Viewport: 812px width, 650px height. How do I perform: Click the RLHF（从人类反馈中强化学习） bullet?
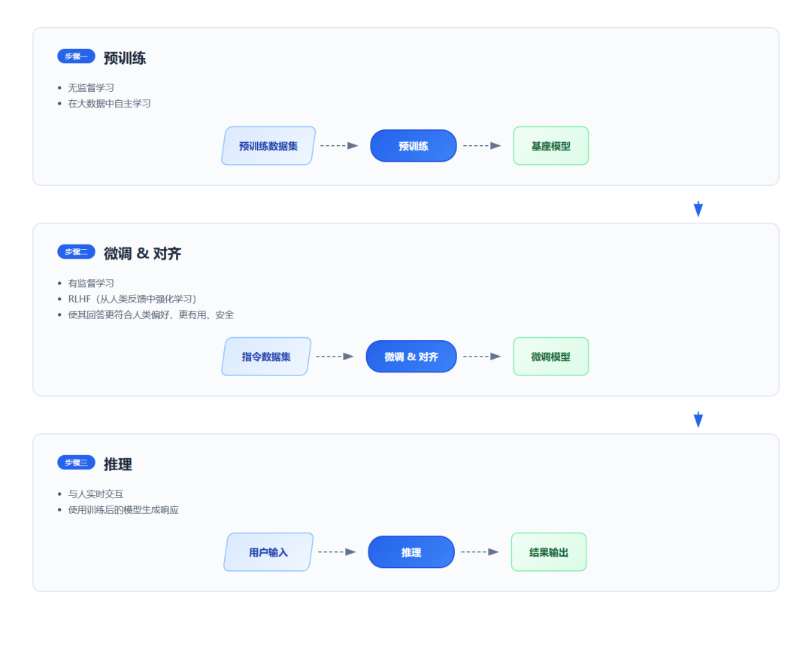coord(132,299)
